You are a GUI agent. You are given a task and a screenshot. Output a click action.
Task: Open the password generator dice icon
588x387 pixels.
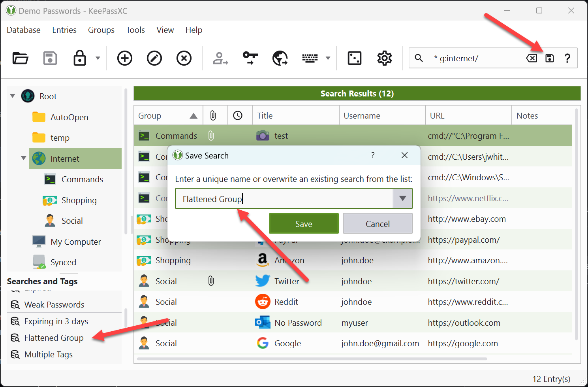pos(354,58)
